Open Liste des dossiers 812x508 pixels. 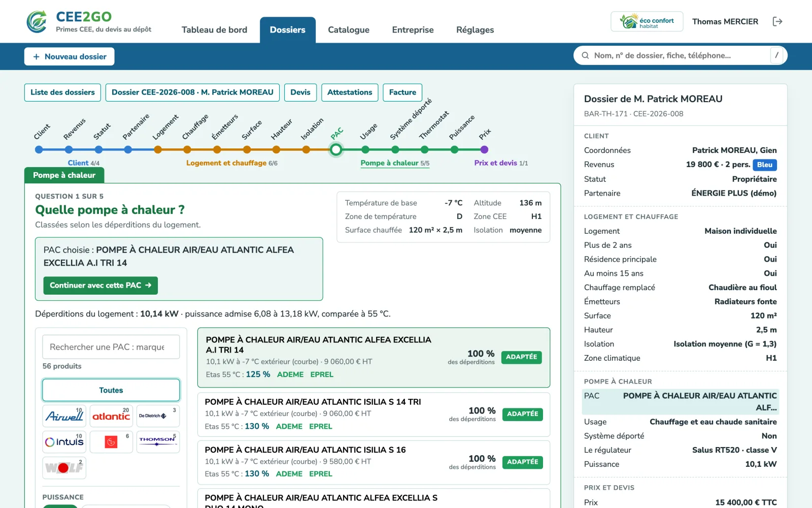[x=62, y=92]
